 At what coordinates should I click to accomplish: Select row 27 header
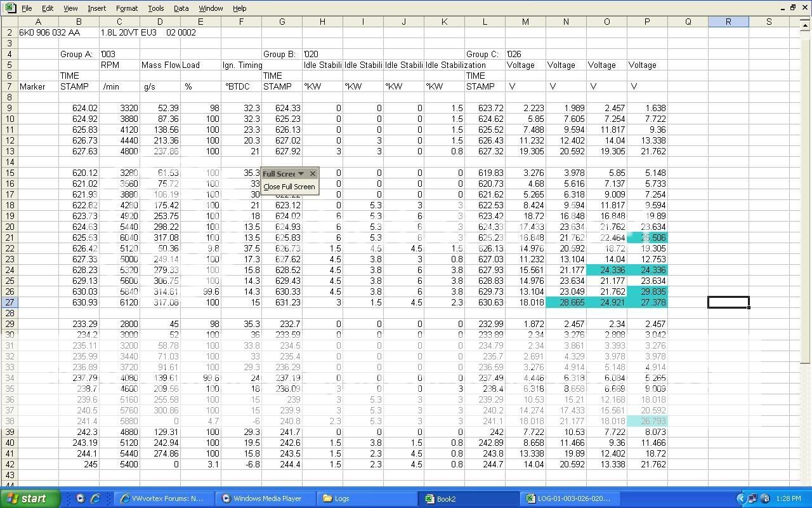pos(10,302)
